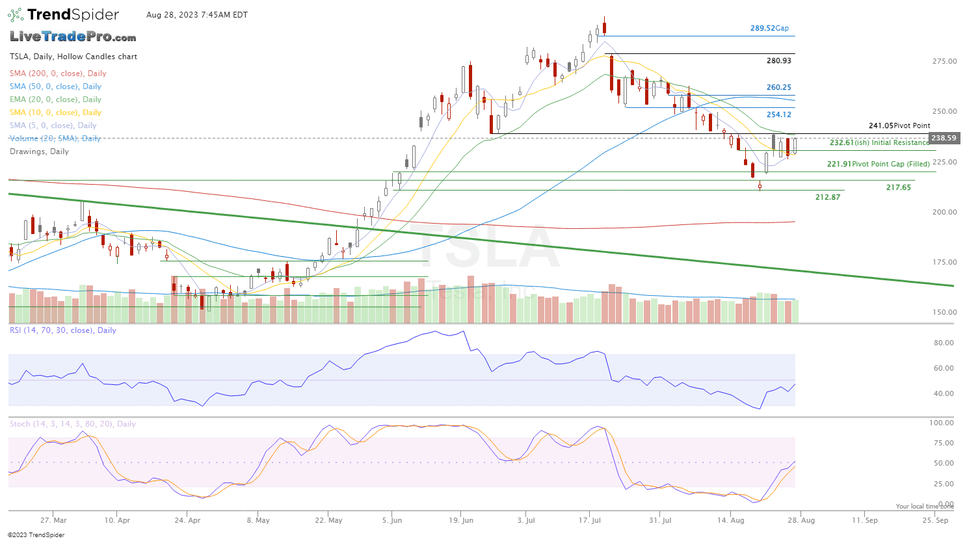Click the 280.93 level label
Screen dimensions: 980x541
(779, 60)
